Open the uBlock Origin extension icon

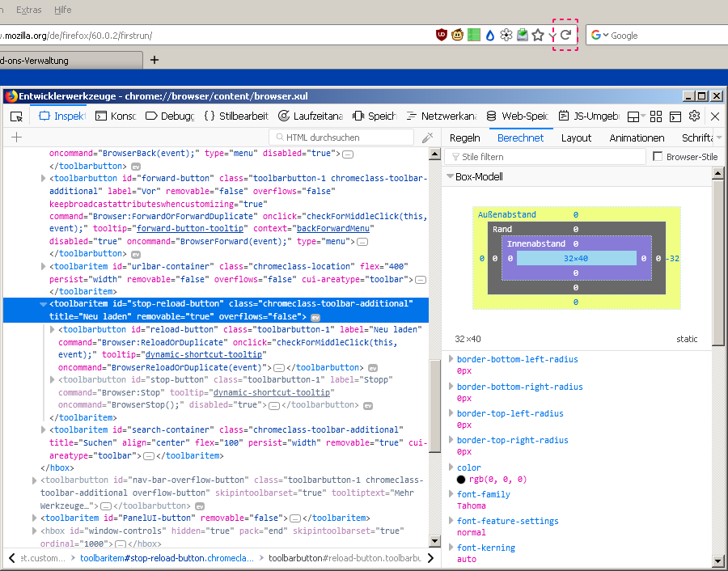[x=441, y=35]
